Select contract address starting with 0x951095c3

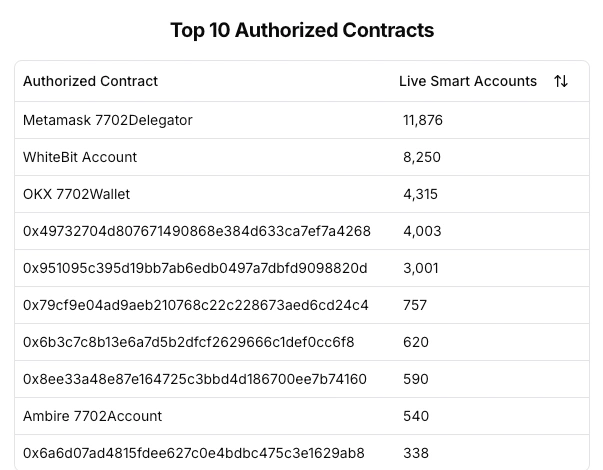pyautogui.click(x=195, y=268)
